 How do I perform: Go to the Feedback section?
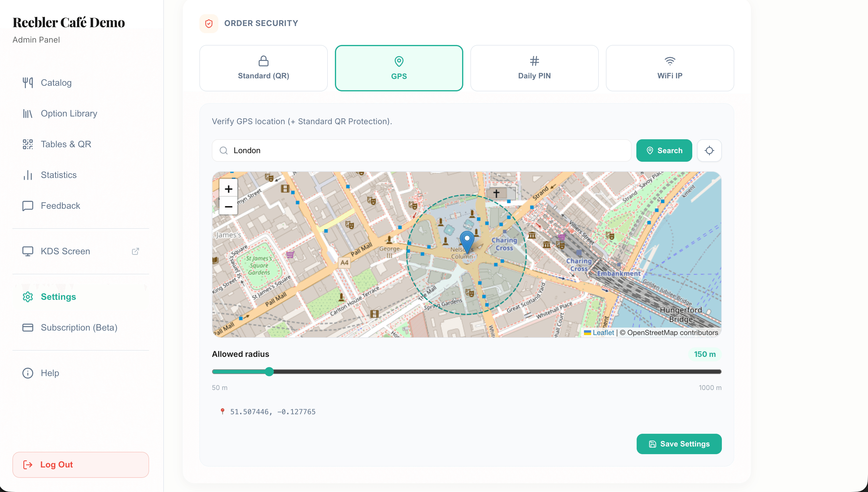(60, 206)
